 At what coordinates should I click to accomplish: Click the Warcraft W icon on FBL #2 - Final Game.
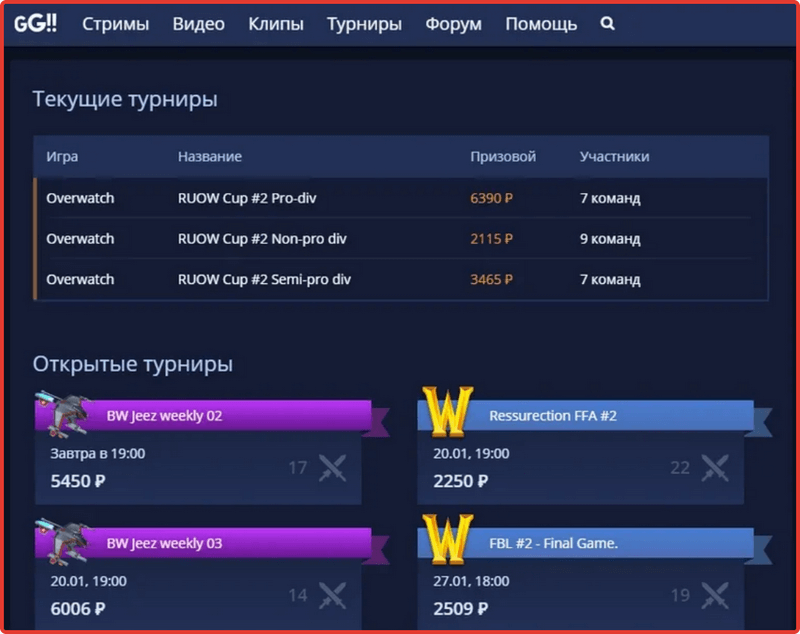click(x=447, y=540)
